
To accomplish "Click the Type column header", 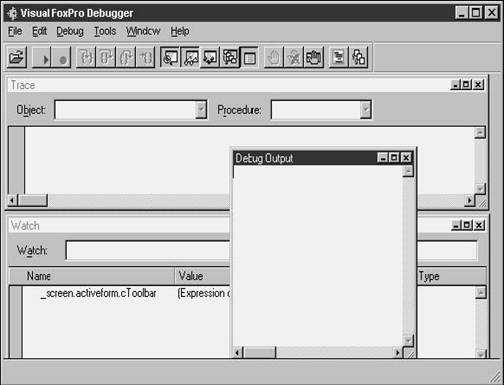I will [x=451, y=276].
